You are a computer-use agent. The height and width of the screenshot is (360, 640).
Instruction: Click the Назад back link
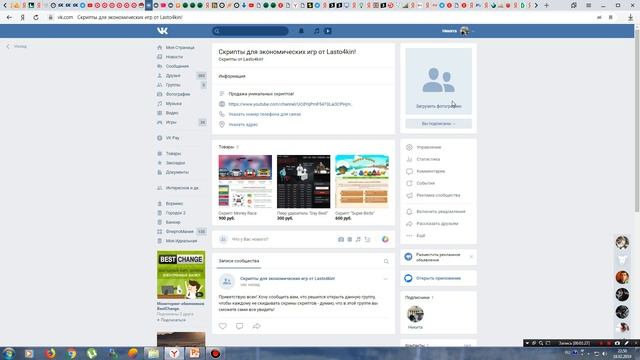click(17, 47)
